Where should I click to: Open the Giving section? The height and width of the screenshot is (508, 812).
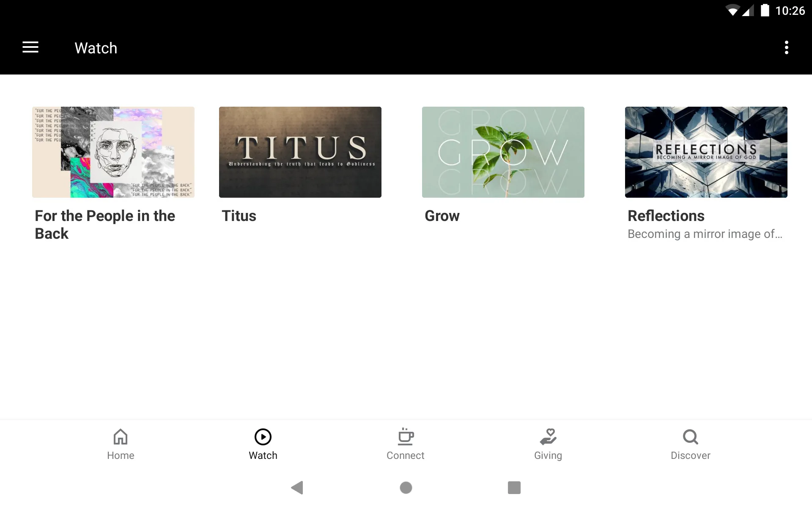548,444
